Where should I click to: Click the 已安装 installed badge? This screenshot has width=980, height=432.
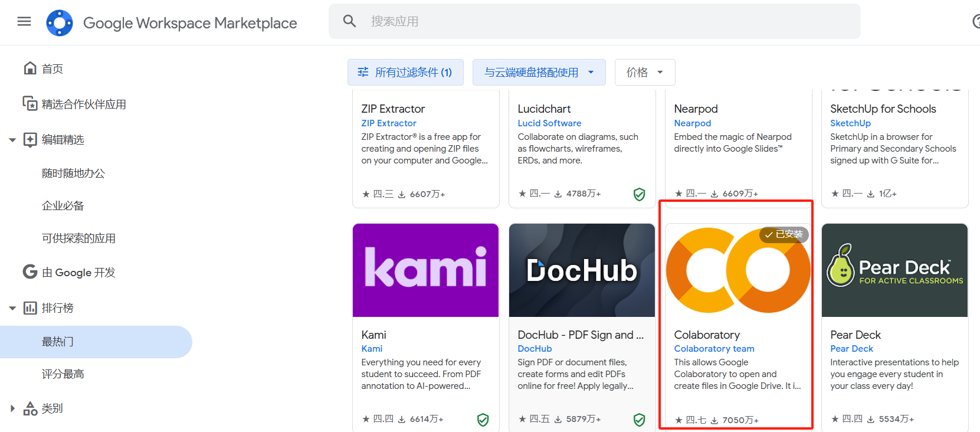coord(784,234)
